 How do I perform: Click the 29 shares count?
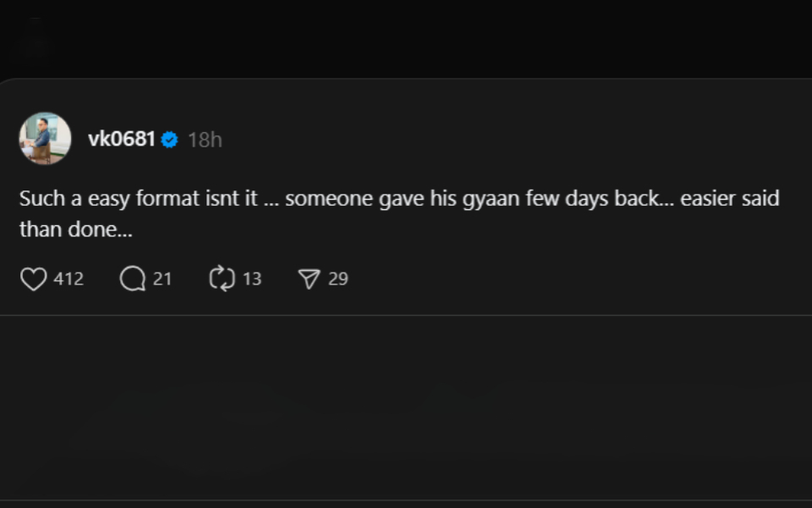[x=338, y=279]
